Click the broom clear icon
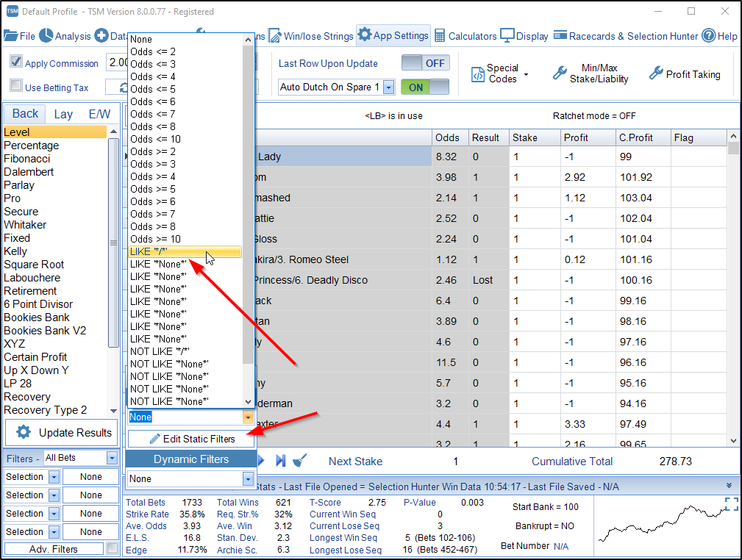Image resolution: width=742 pixels, height=560 pixels. coord(300,461)
